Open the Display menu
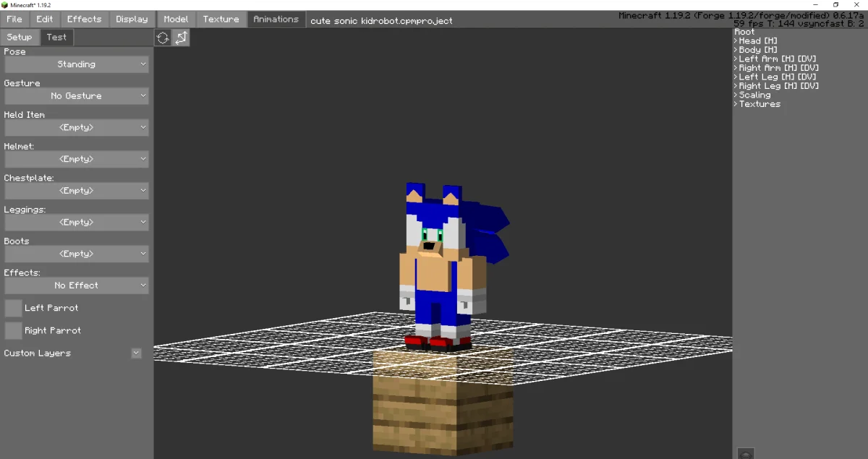The height and width of the screenshot is (459, 868). click(x=132, y=19)
